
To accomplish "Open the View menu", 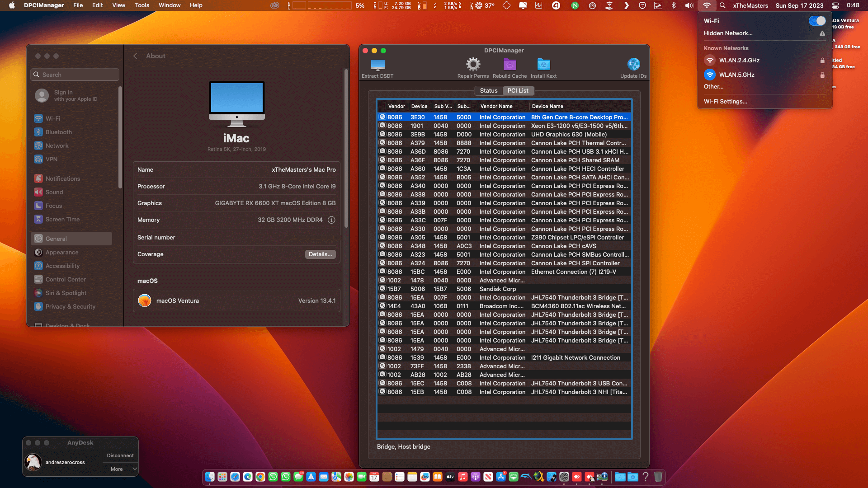I will pos(119,5).
